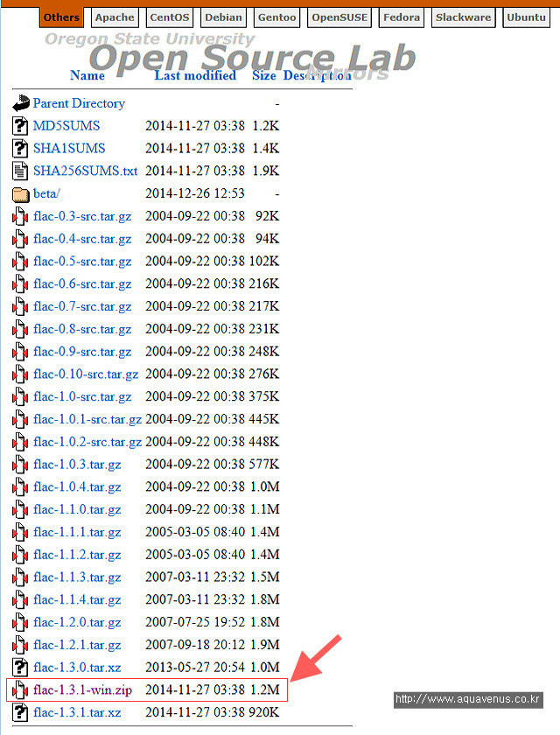The height and width of the screenshot is (735, 560).
Task: Download flac-0.4-src.tar.gz
Action: click(x=82, y=239)
